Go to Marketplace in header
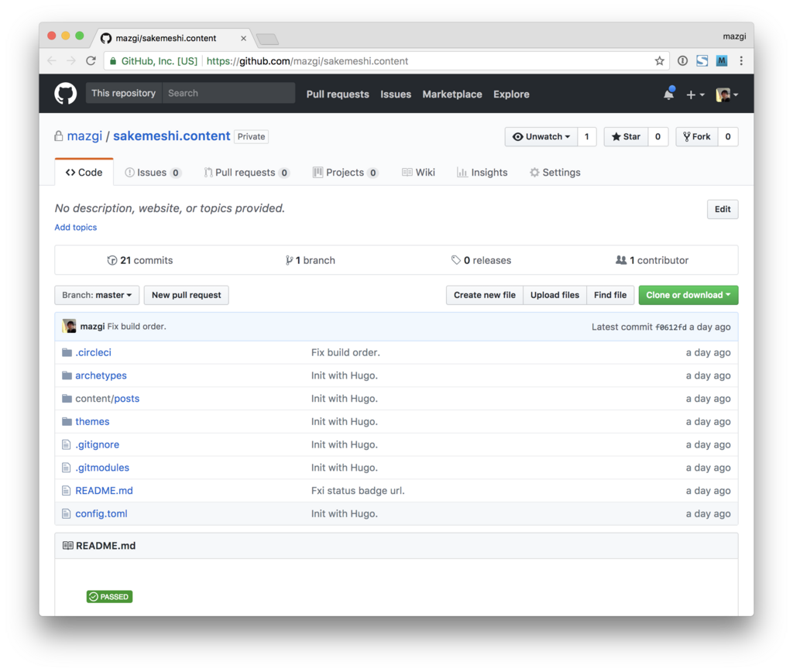Image resolution: width=793 pixels, height=672 pixels. coord(452,94)
